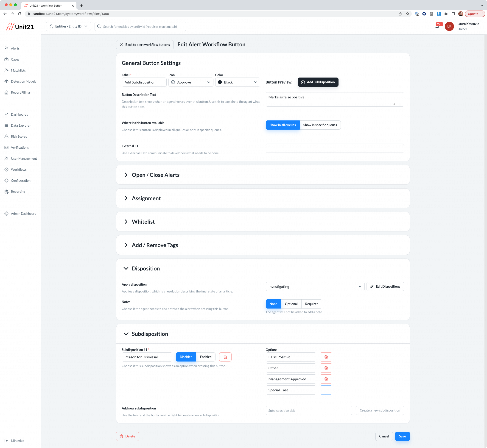Image resolution: width=487 pixels, height=448 pixels.
Task: Click the Label input field
Action: point(144,82)
